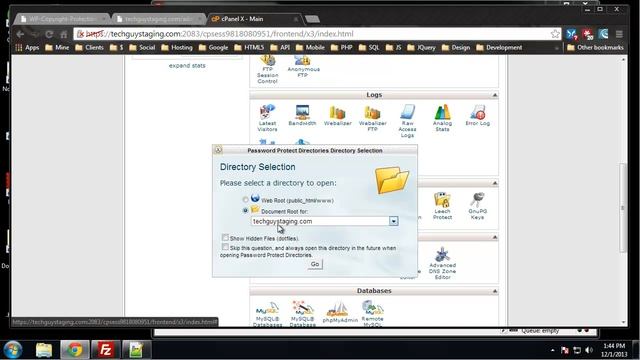
Task: Collapse the Logs section
Action: (x=495, y=95)
